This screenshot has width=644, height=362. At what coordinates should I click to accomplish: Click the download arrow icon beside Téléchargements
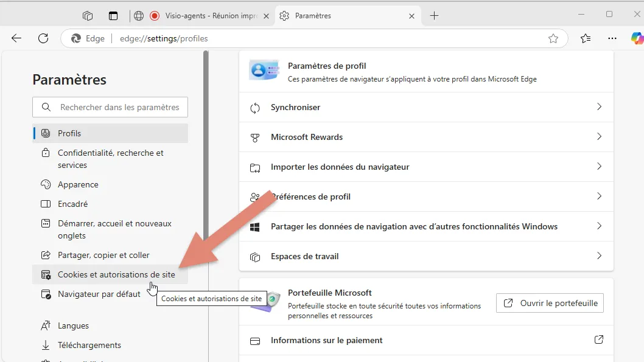point(46,345)
